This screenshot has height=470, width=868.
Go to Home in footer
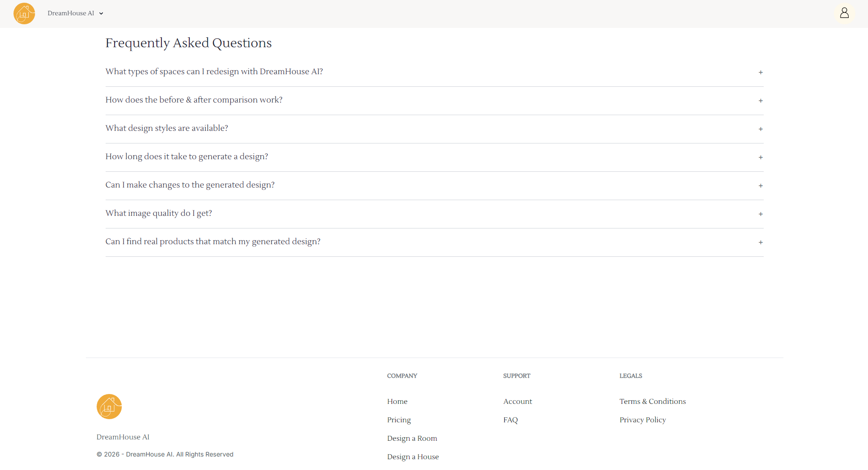pyautogui.click(x=397, y=401)
